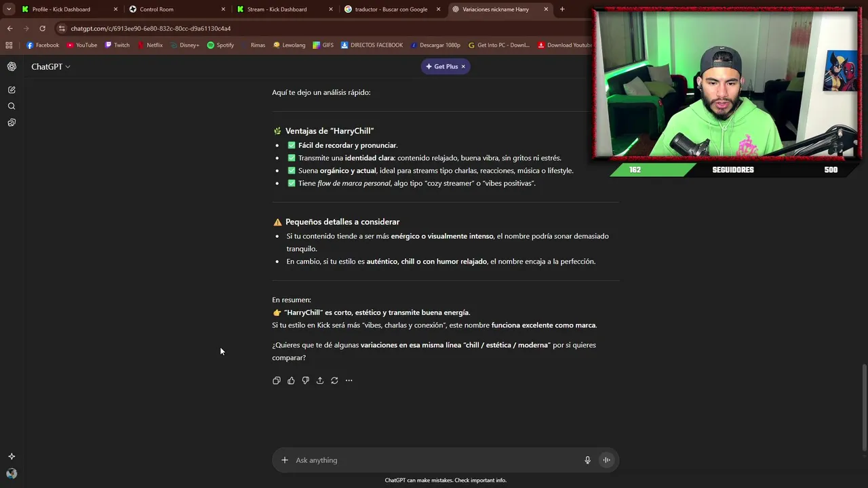Open Lewolang bookmark
Screen dimensions: 868x488
pyautogui.click(x=290, y=45)
